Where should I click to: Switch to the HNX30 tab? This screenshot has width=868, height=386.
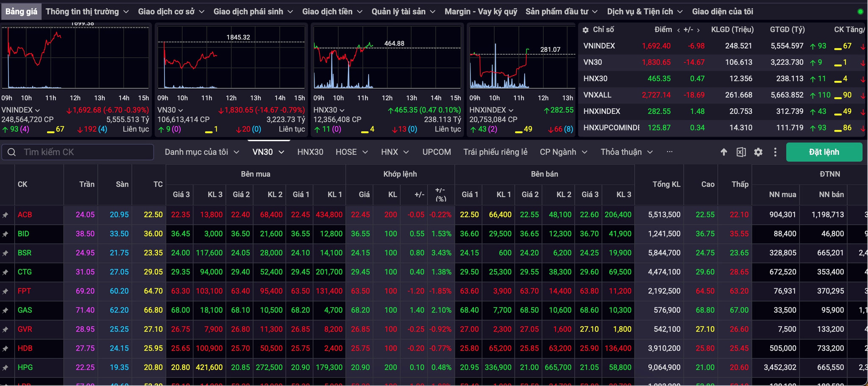tap(310, 152)
